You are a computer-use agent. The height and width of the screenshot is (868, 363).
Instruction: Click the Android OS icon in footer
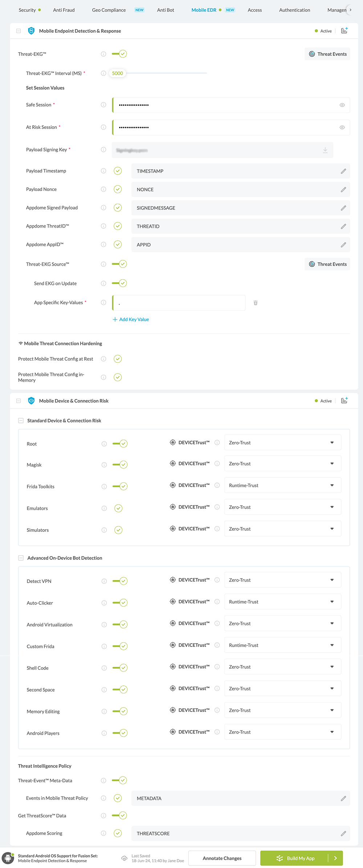click(8, 858)
